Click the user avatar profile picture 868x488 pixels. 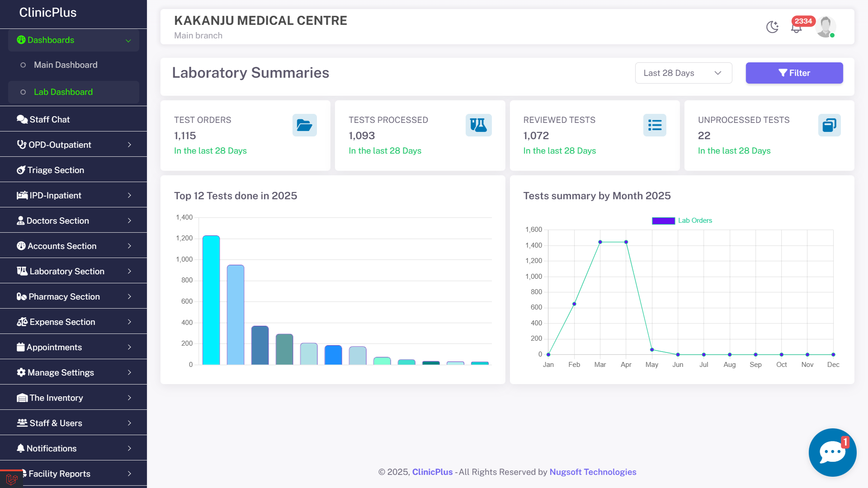point(826,27)
